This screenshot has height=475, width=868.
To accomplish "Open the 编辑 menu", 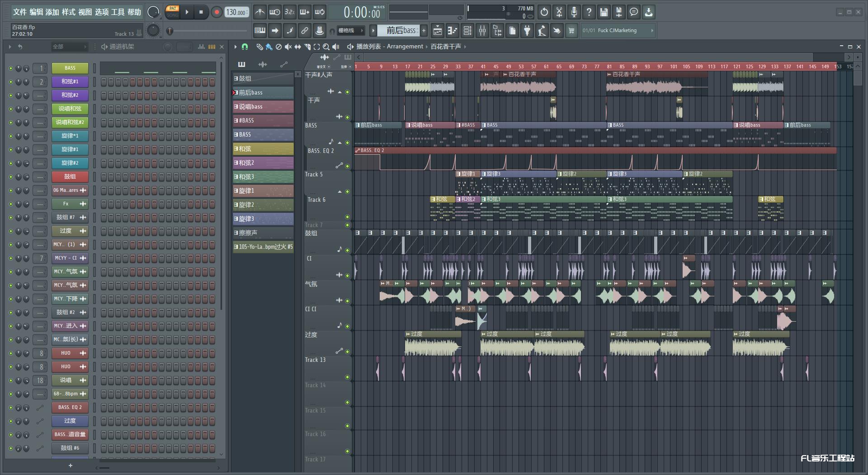I will click(x=36, y=12).
